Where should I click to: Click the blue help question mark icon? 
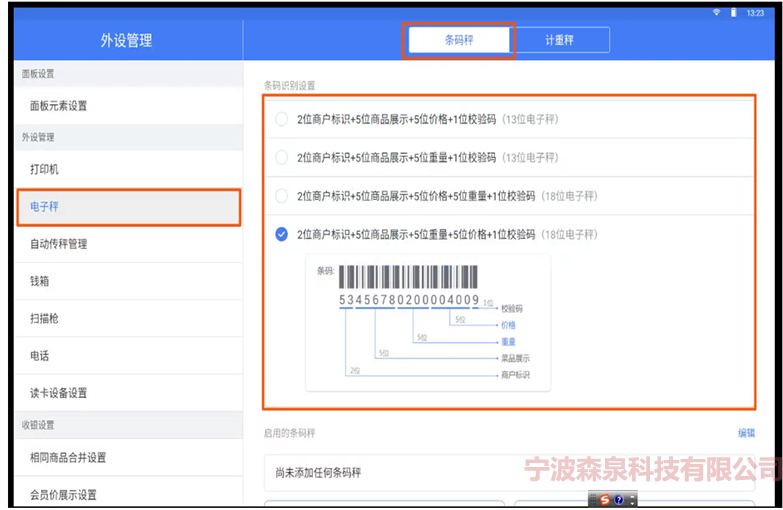(x=619, y=500)
